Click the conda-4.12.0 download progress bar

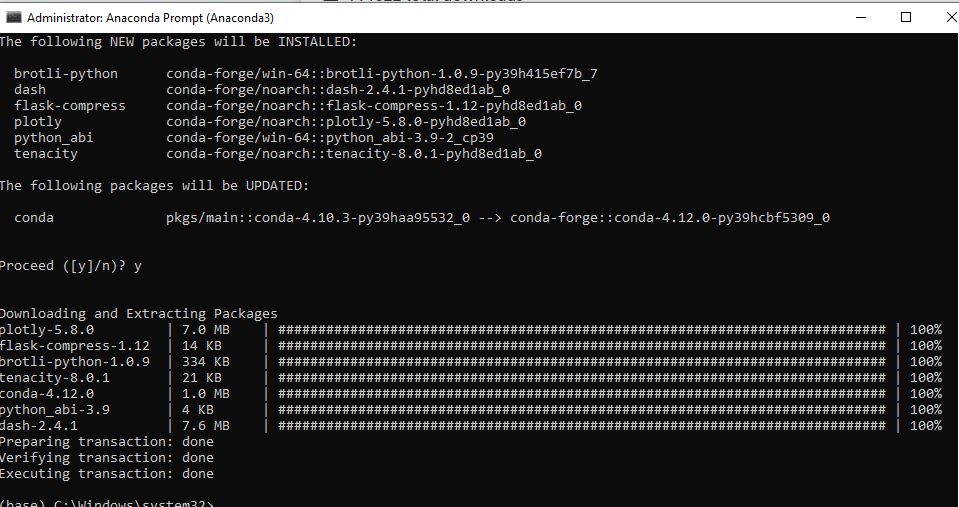[582, 394]
